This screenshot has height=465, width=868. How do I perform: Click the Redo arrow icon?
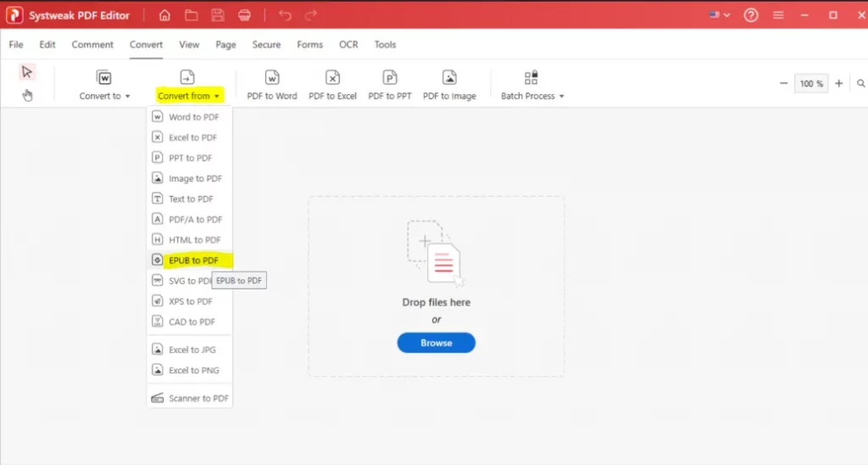[311, 15]
